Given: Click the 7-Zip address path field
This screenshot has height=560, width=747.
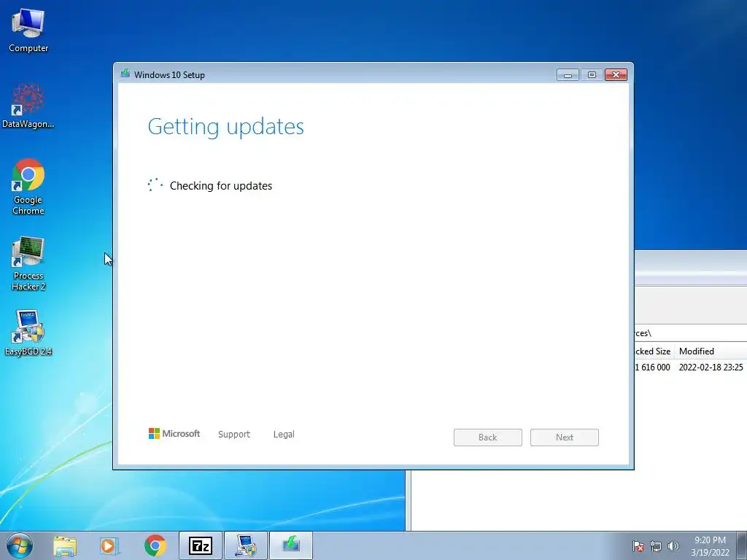Looking at the screenshot, I should tap(691, 332).
